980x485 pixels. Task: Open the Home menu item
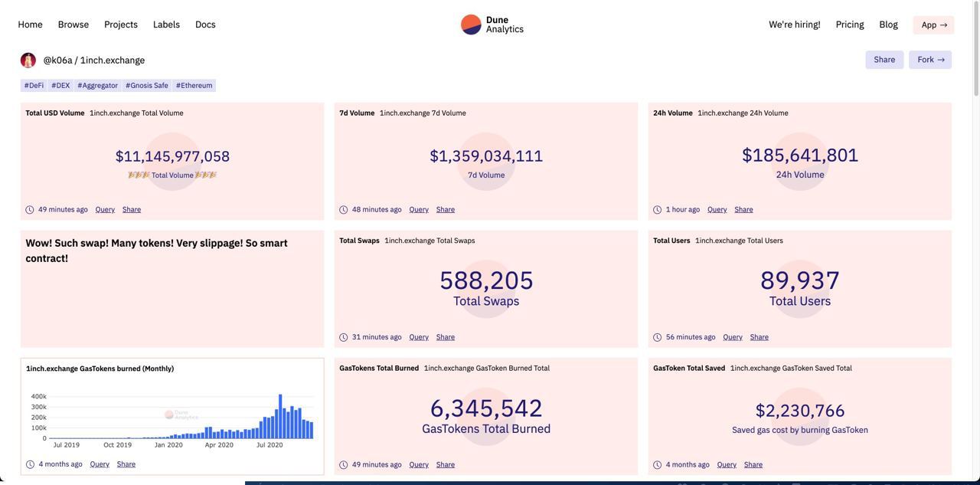tap(31, 25)
